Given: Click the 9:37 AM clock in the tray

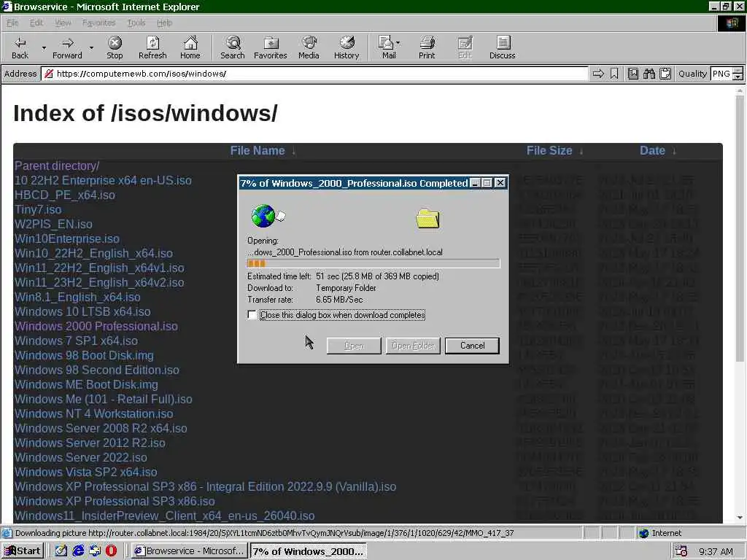Looking at the screenshot, I should 716,551.
